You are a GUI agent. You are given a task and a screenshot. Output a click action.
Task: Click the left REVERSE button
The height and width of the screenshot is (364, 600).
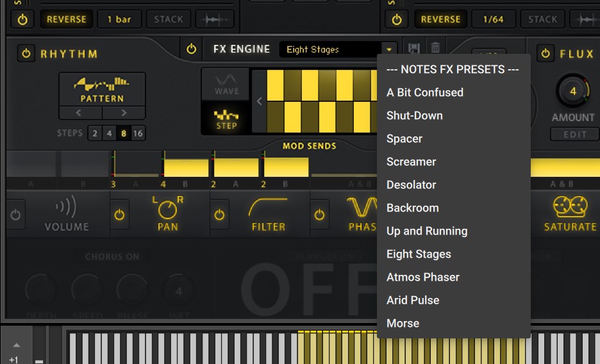(66, 19)
